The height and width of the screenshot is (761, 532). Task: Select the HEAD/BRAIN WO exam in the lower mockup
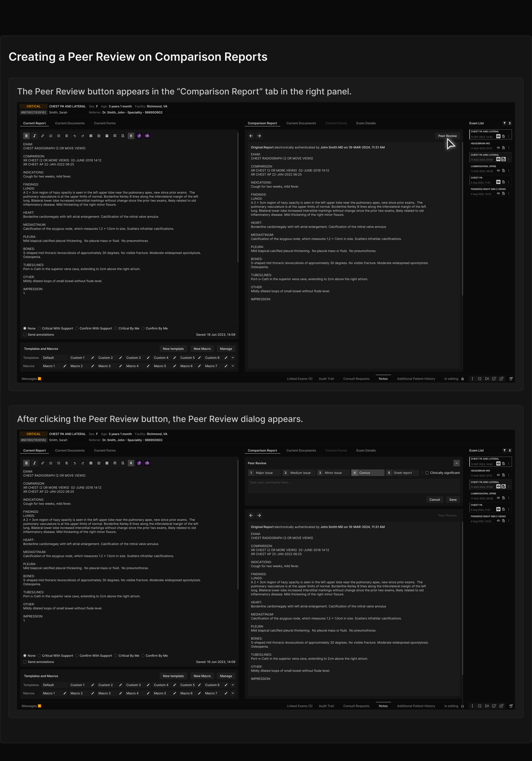point(490,473)
